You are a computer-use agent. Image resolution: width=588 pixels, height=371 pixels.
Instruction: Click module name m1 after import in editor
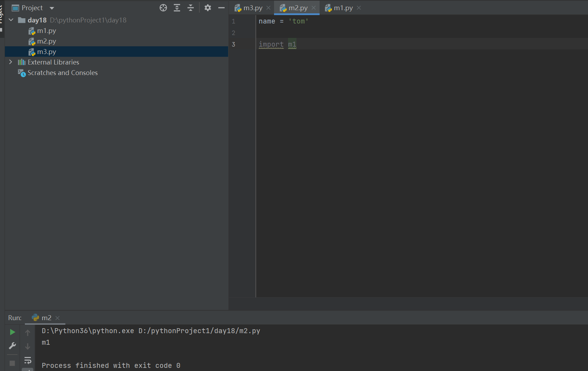pyautogui.click(x=292, y=45)
